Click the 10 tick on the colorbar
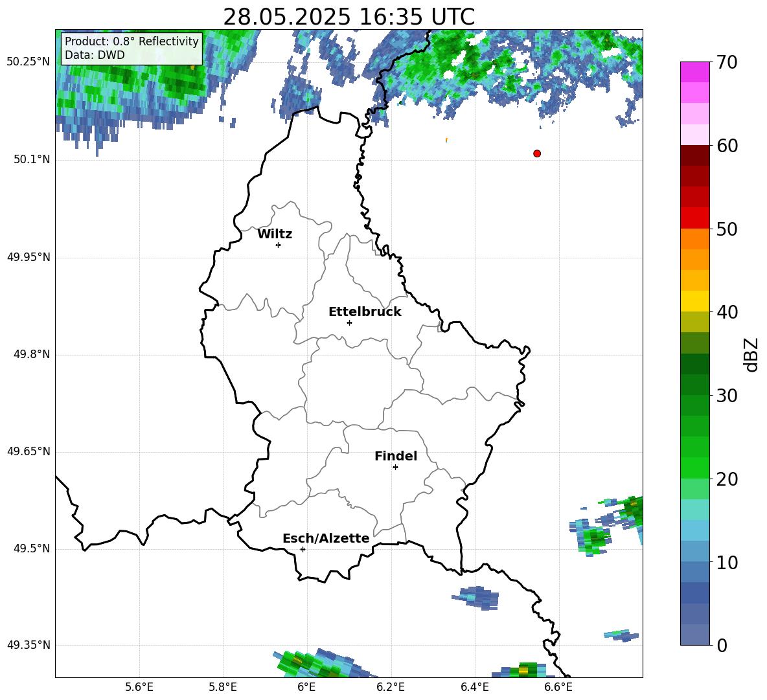Screen dimensions: 767x700 tap(726, 562)
